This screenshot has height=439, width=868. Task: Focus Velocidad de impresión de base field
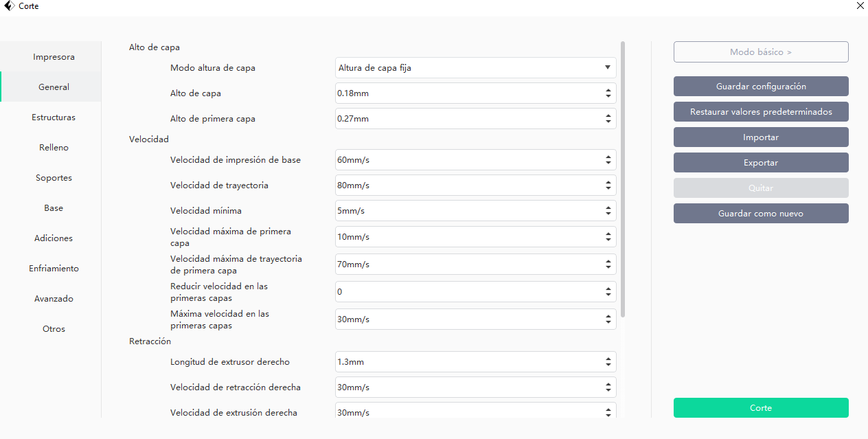(x=467, y=160)
